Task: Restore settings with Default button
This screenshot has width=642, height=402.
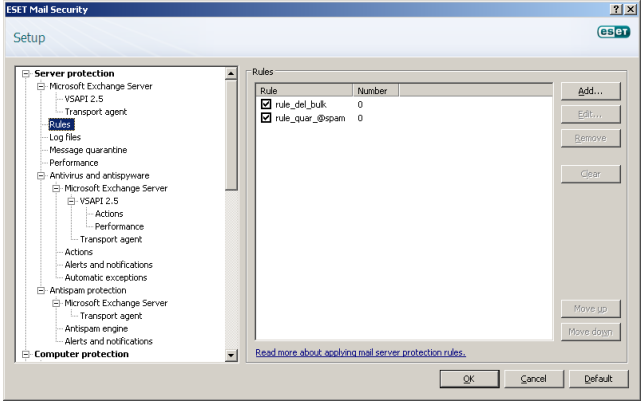Action: coord(598,379)
